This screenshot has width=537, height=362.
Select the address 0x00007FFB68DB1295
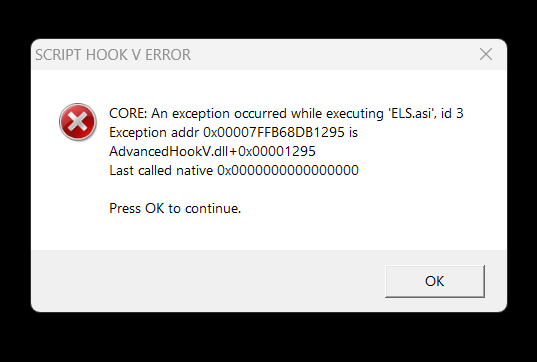tap(274, 133)
